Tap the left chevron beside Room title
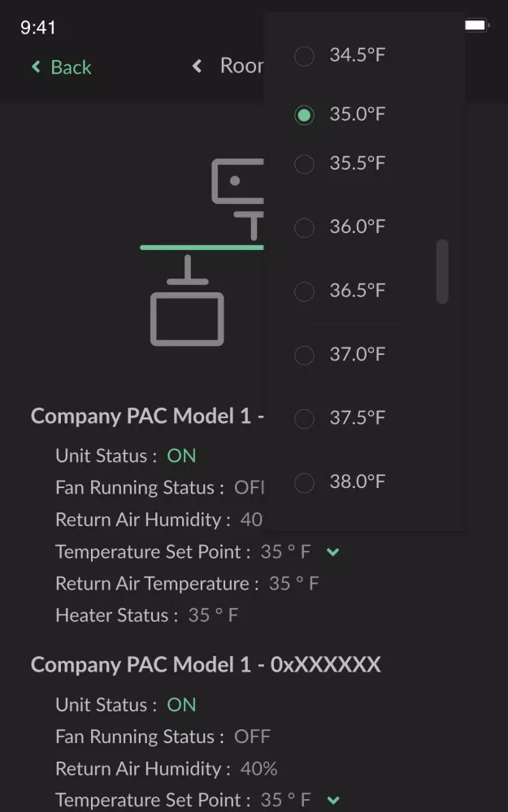The height and width of the screenshot is (812, 508). 197,66
